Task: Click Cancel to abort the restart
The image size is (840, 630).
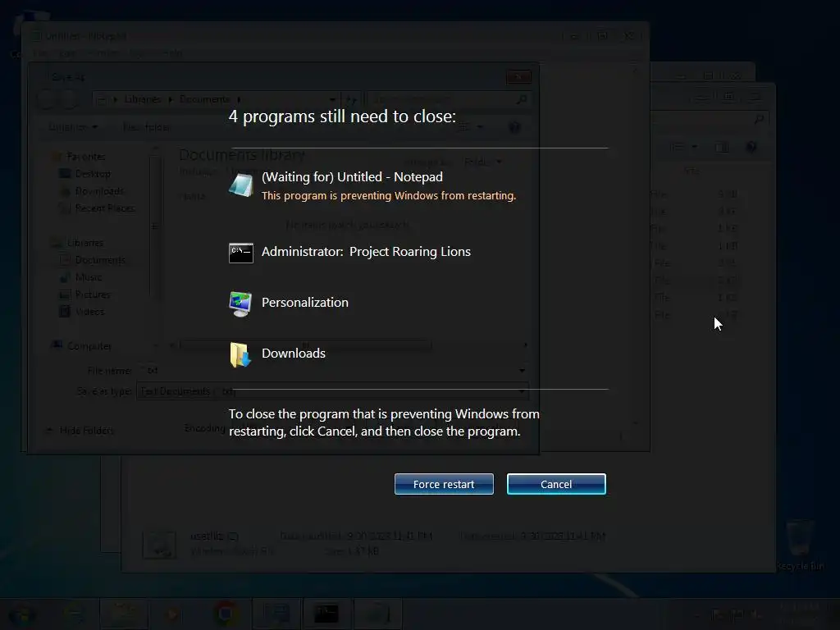Action: pos(556,484)
